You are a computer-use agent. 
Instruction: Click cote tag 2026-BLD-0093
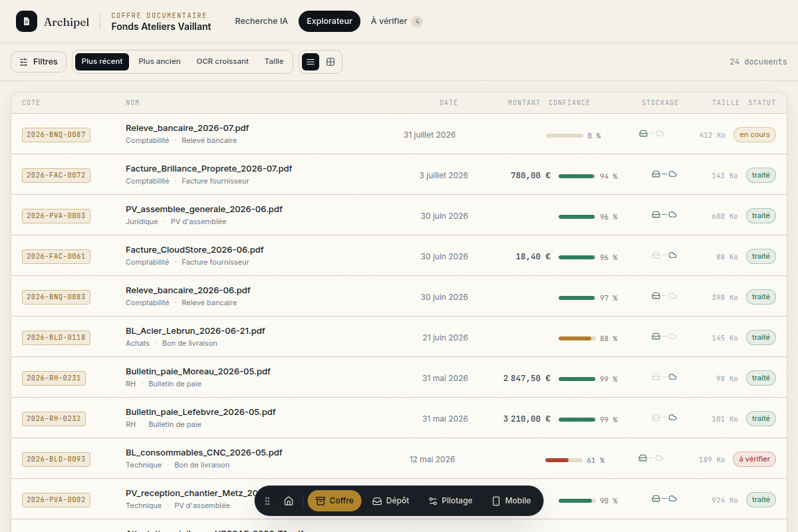[x=56, y=460]
